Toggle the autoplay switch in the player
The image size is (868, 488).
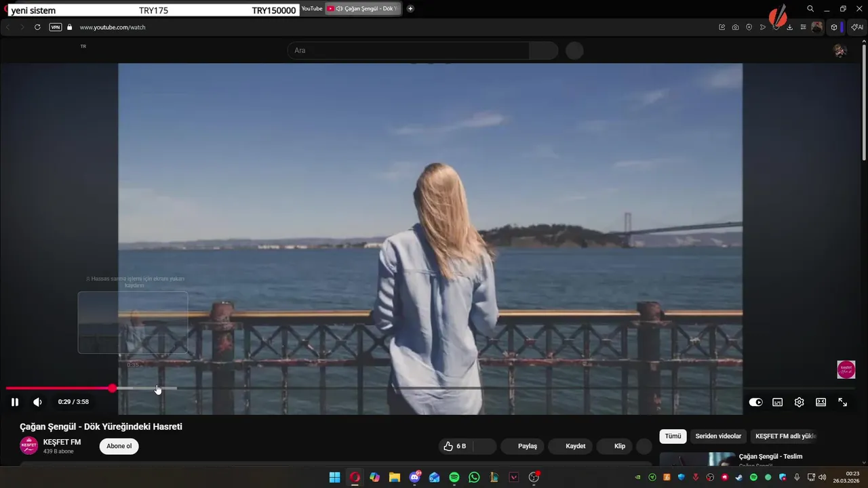pyautogui.click(x=755, y=402)
